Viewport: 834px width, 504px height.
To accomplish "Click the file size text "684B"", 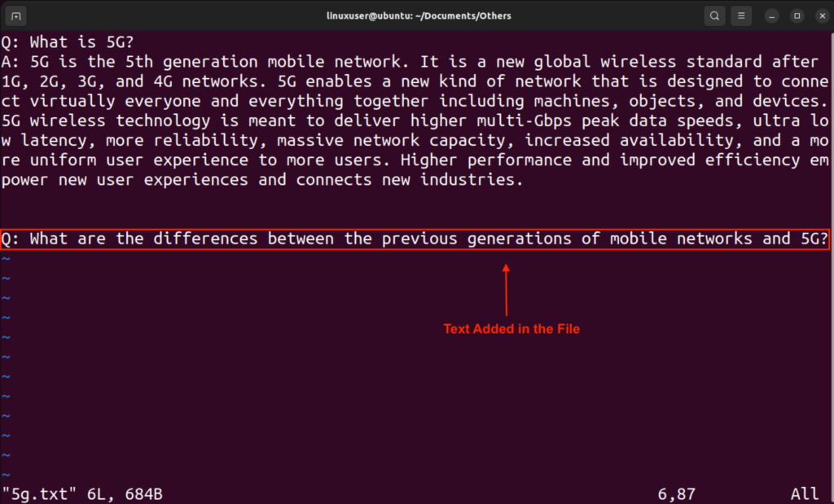I will click(x=143, y=493).
